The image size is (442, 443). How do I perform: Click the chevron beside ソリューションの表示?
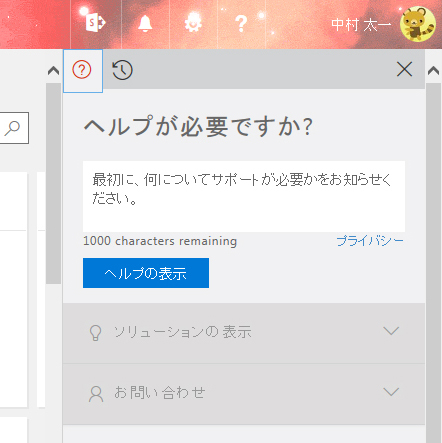(391, 331)
